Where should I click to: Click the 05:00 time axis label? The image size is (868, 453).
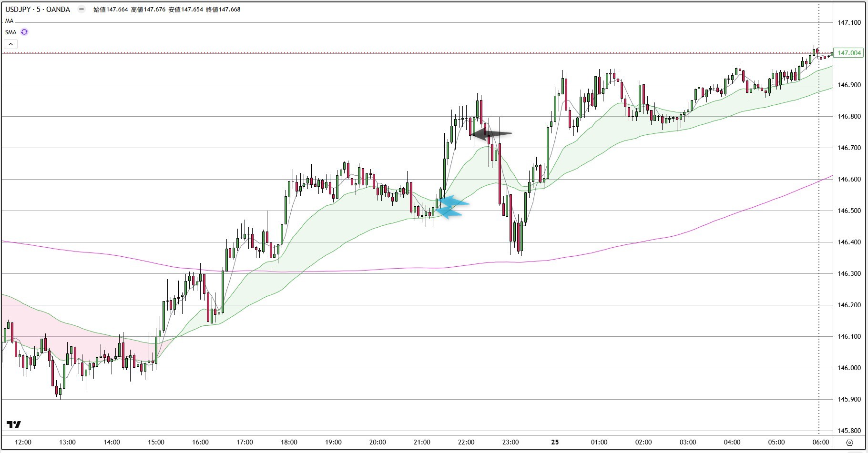(776, 442)
